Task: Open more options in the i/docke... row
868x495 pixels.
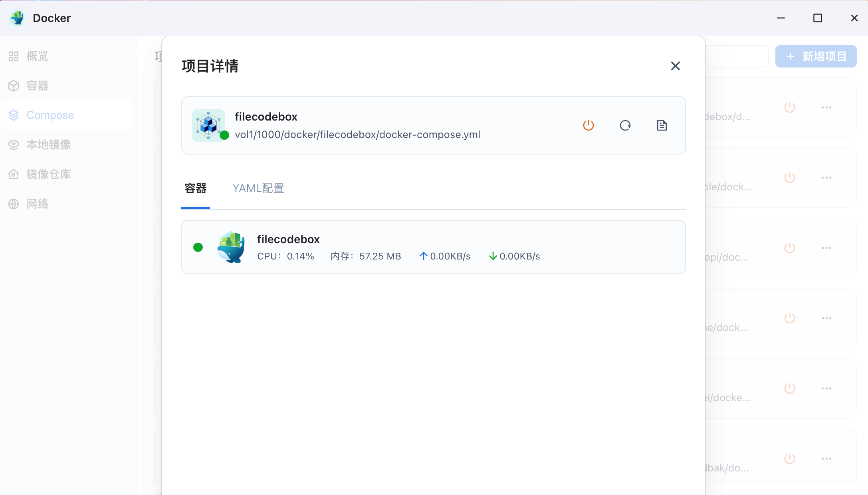Action: 826,388
